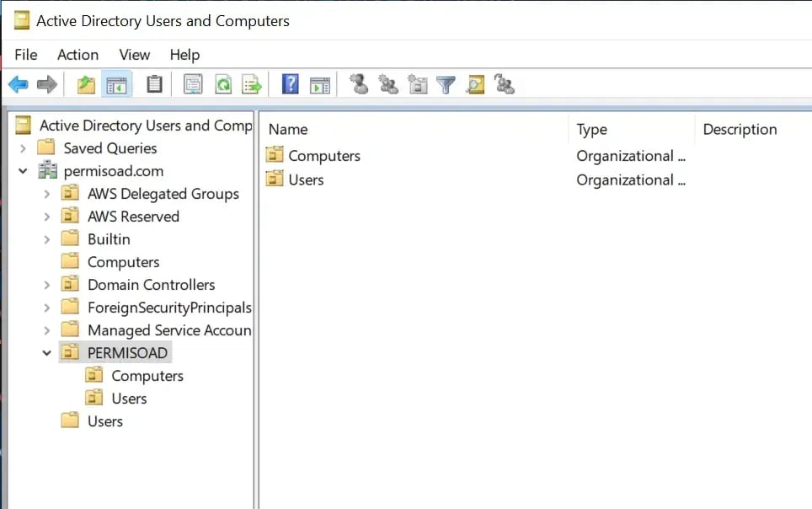Click the permisoad.com domain icon

(48, 170)
